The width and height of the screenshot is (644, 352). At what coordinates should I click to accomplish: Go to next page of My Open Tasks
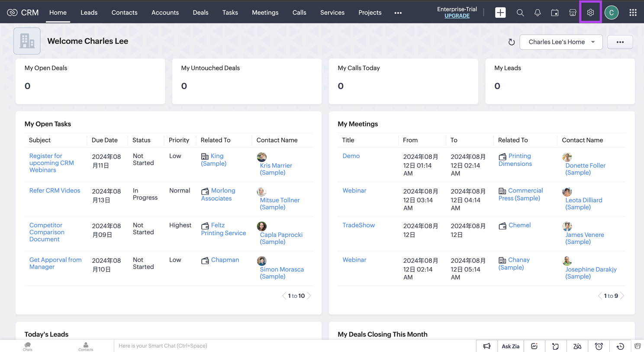(x=309, y=296)
